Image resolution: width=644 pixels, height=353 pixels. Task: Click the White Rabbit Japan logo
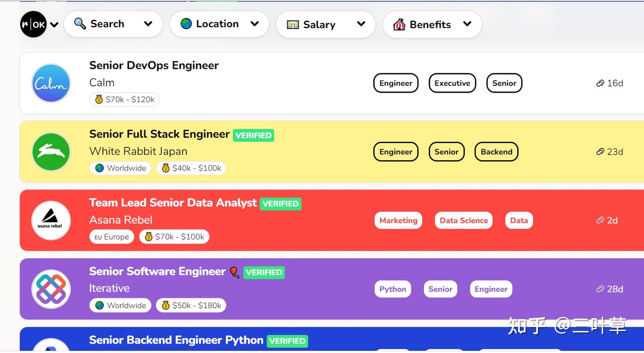pyautogui.click(x=51, y=152)
